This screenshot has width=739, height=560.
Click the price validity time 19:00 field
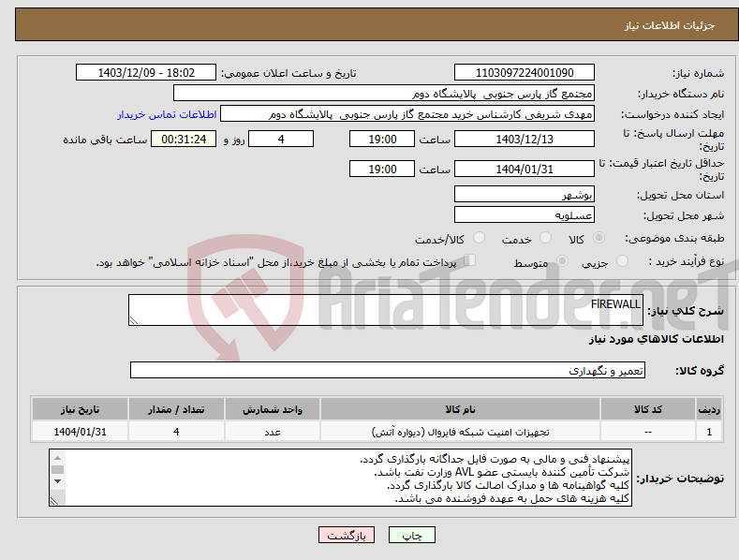(382, 169)
